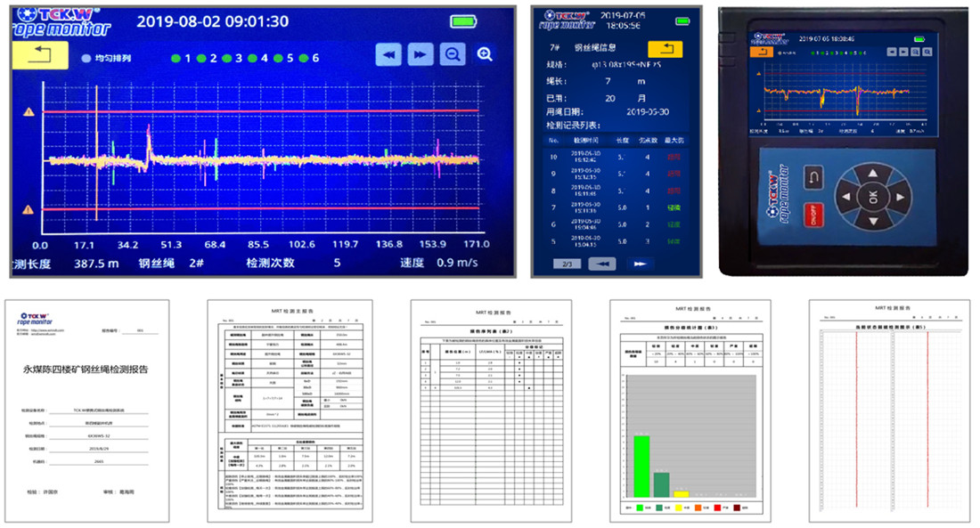This screenshot has height=528, width=980.
Task: Open the report page with two red vertical lines
Action: [889, 410]
